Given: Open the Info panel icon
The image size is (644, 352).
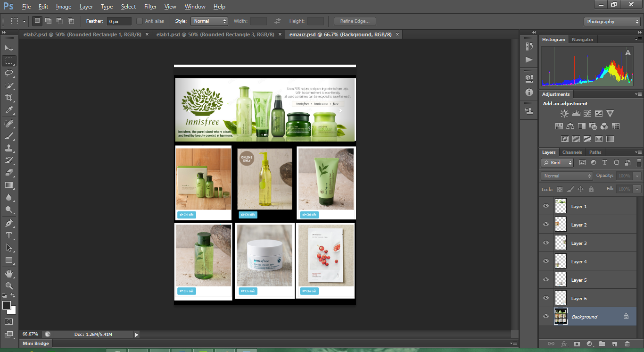Looking at the screenshot, I should [x=529, y=92].
